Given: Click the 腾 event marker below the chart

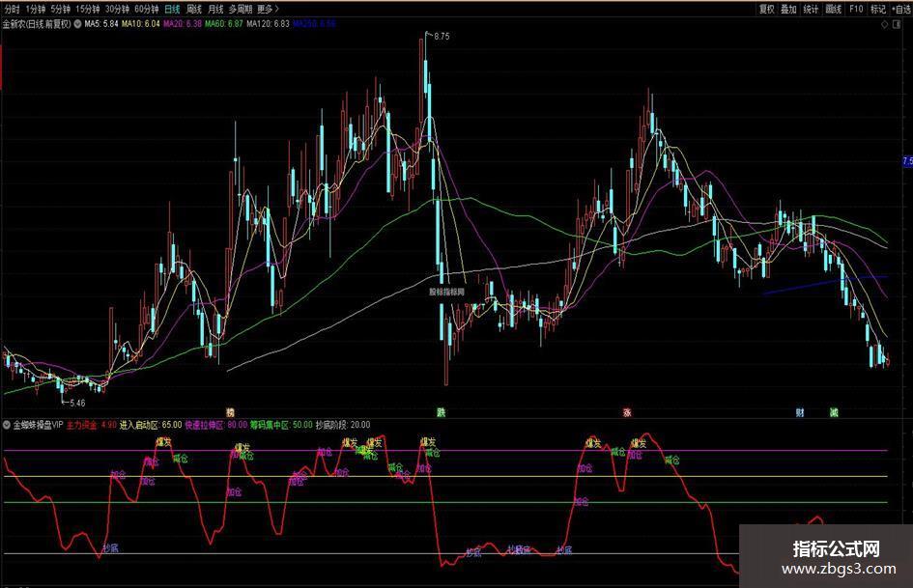Looking at the screenshot, I should coord(230,411).
